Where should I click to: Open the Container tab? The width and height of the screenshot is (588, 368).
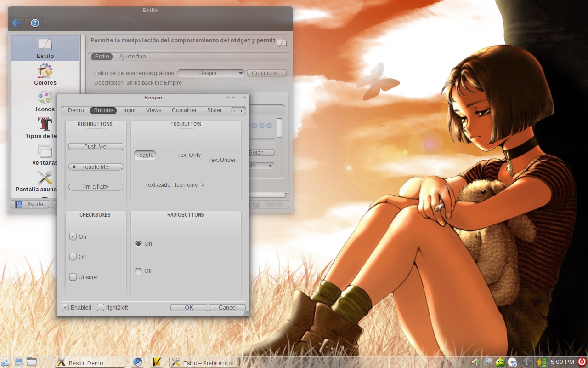[x=184, y=110]
